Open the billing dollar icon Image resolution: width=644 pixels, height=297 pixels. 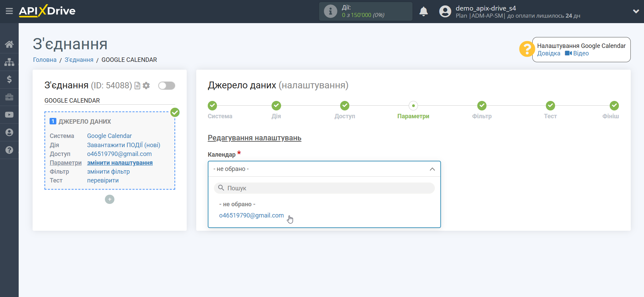[9, 80]
